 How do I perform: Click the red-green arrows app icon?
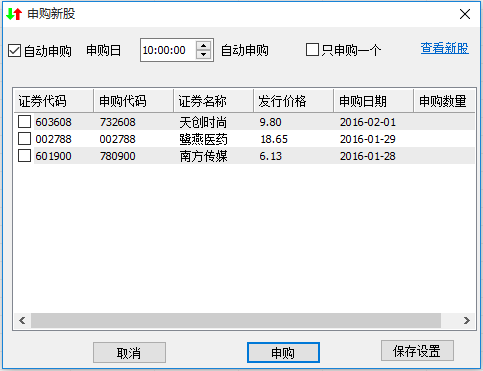tap(14, 14)
